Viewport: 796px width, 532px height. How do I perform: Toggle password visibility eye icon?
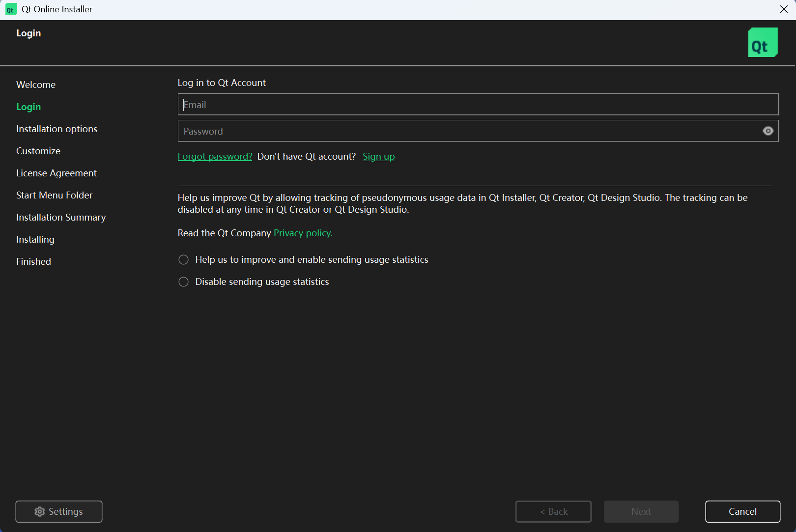768,131
